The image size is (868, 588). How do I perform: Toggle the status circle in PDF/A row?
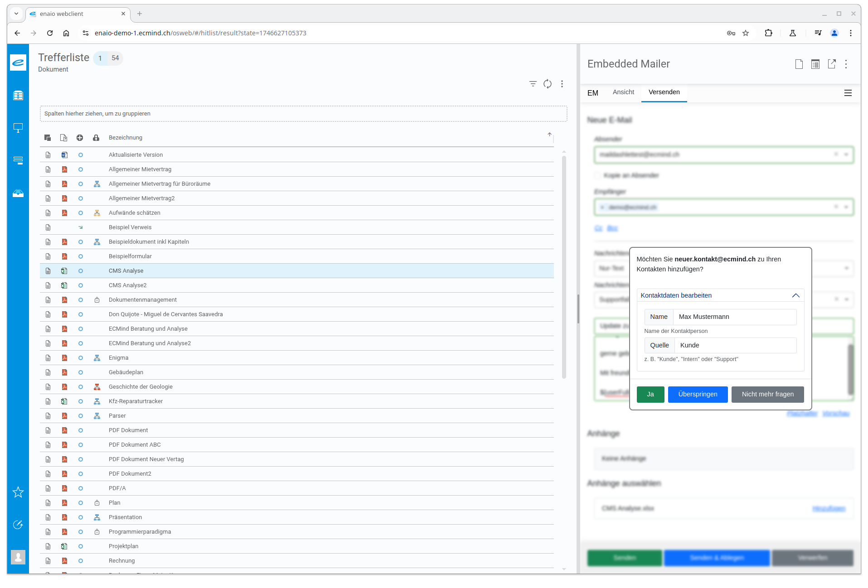(81, 488)
